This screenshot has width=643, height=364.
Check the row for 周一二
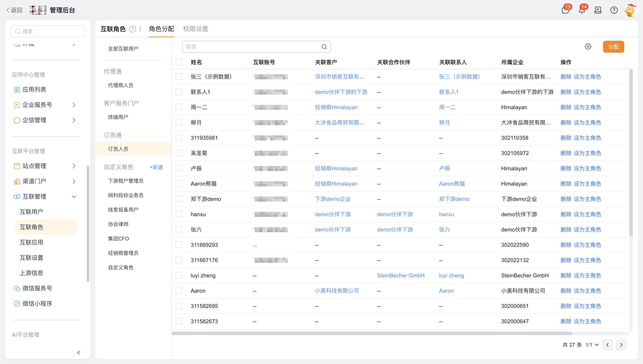[179, 107]
